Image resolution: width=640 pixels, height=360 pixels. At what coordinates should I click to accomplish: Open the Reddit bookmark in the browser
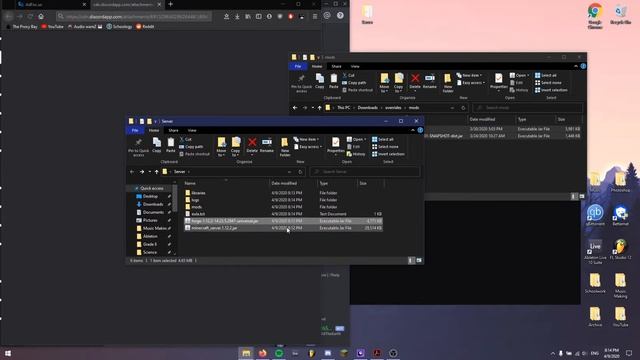point(145,27)
